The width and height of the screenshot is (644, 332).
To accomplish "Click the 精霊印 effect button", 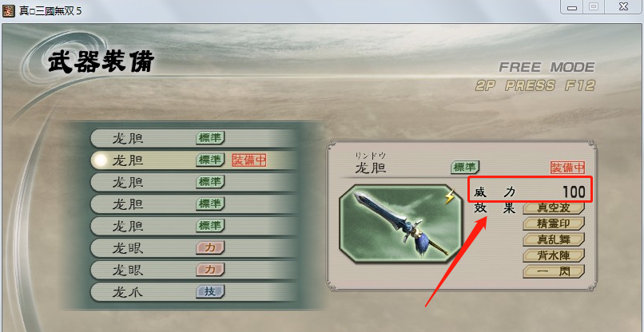I will coord(554,223).
